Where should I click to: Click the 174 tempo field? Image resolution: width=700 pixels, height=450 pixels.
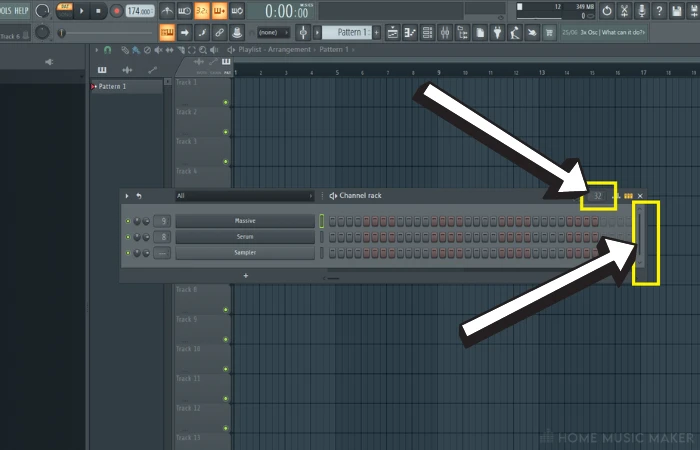[139, 11]
